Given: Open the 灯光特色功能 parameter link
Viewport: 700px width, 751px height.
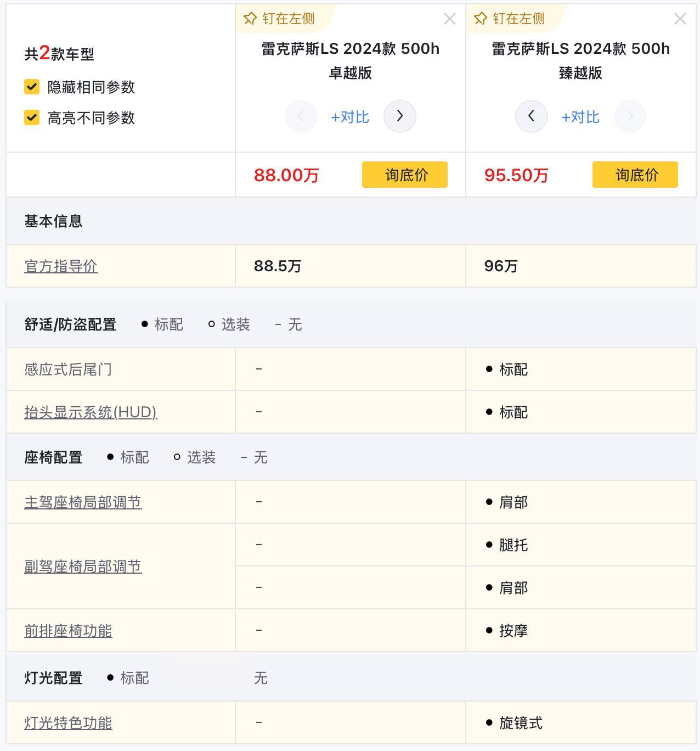Looking at the screenshot, I should (68, 723).
